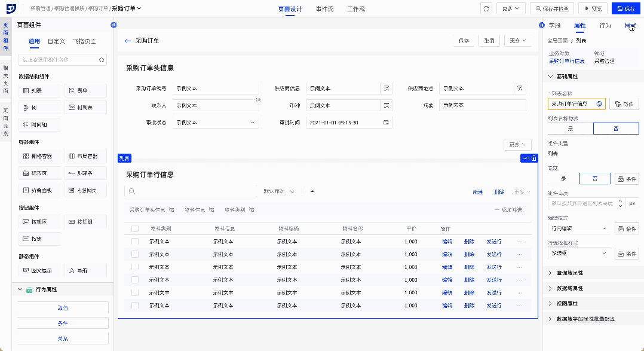Expand the 数据域属性 section
Image resolution: width=644 pixels, height=351 pixels.
[569, 288]
